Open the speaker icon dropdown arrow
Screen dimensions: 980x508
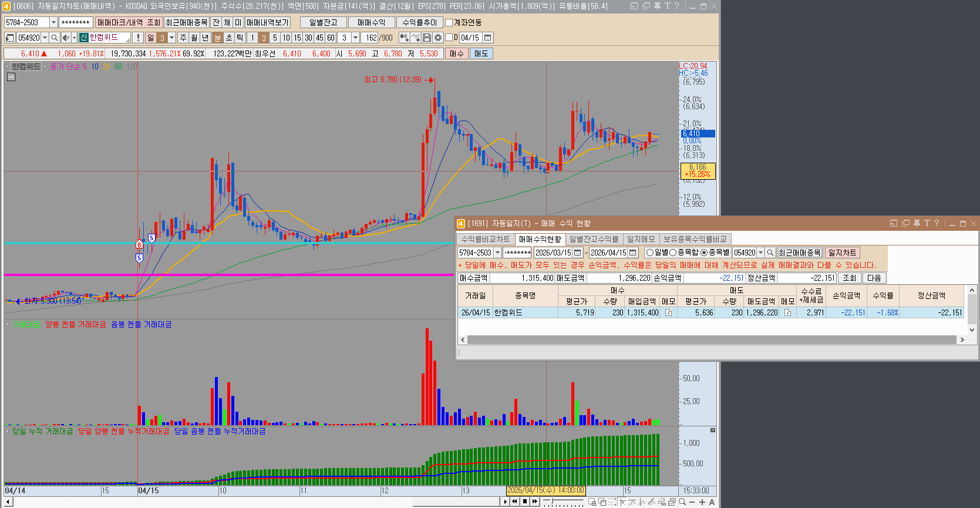pyautogui.click(x=74, y=38)
